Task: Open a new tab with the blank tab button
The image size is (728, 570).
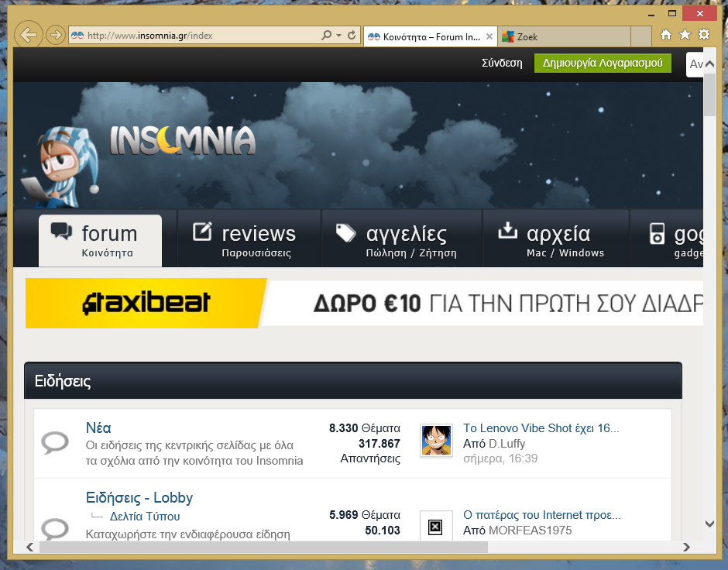Action: pos(641,36)
